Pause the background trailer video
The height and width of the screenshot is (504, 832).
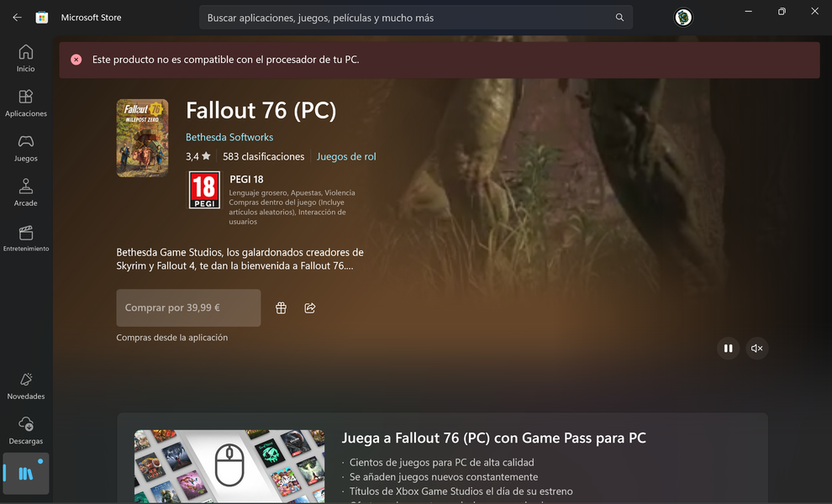point(728,348)
